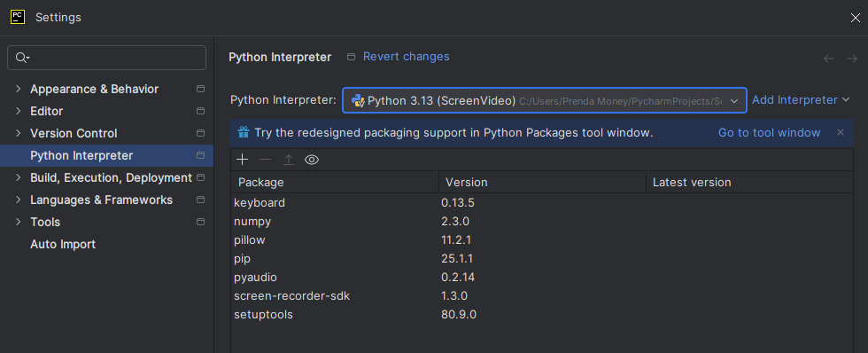Image resolution: width=868 pixels, height=353 pixels.
Task: Click the Latest version column header
Action: point(749,182)
